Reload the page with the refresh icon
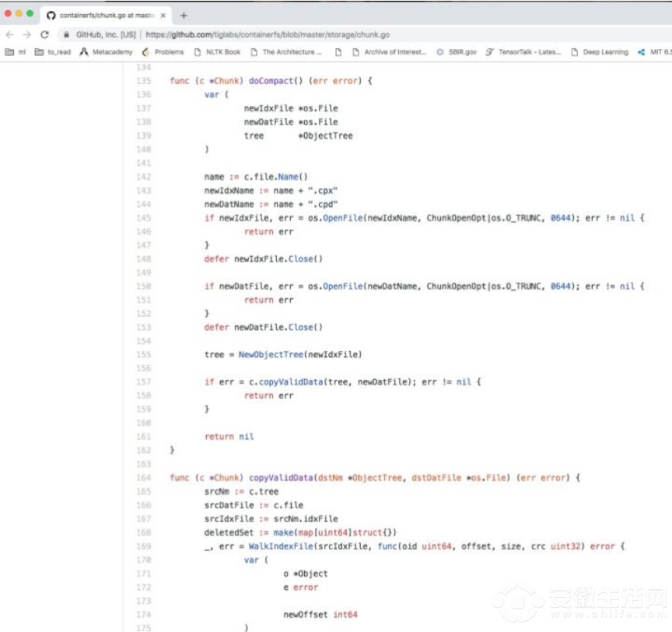 [44, 35]
